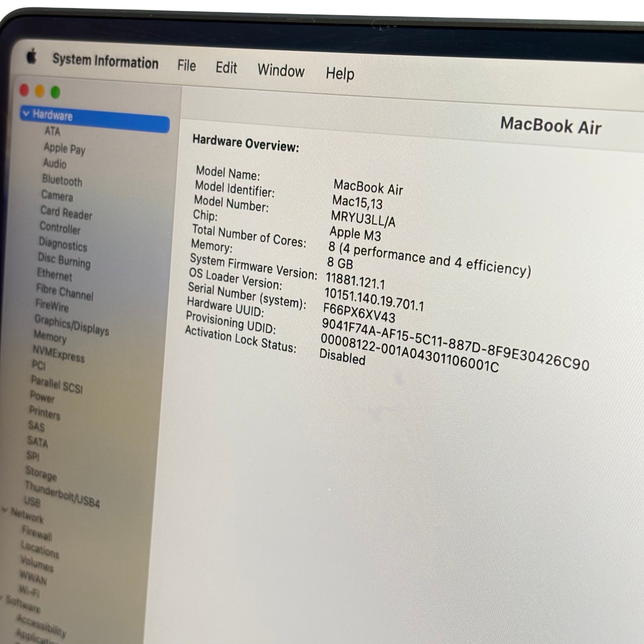
Task: Open the Help menu
Action: [340, 74]
